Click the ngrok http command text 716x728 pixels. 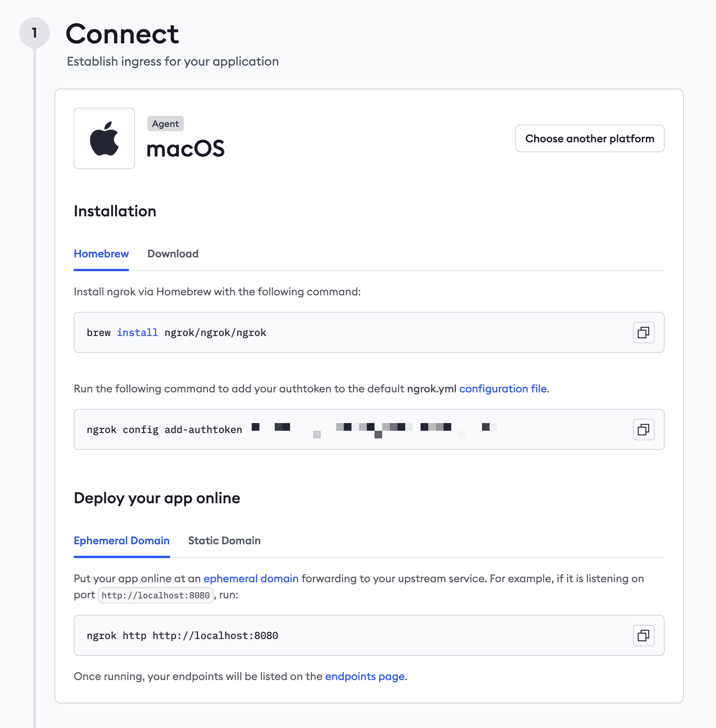coord(182,636)
